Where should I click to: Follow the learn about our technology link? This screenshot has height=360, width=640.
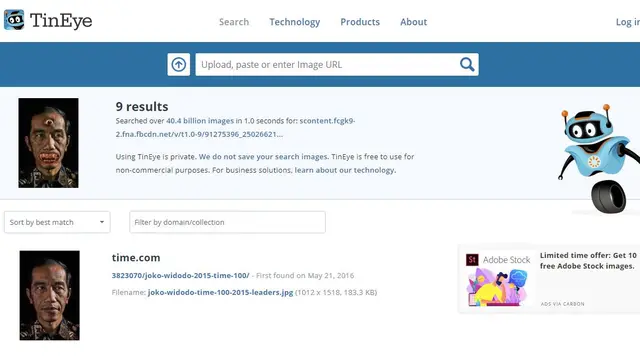tap(345, 170)
